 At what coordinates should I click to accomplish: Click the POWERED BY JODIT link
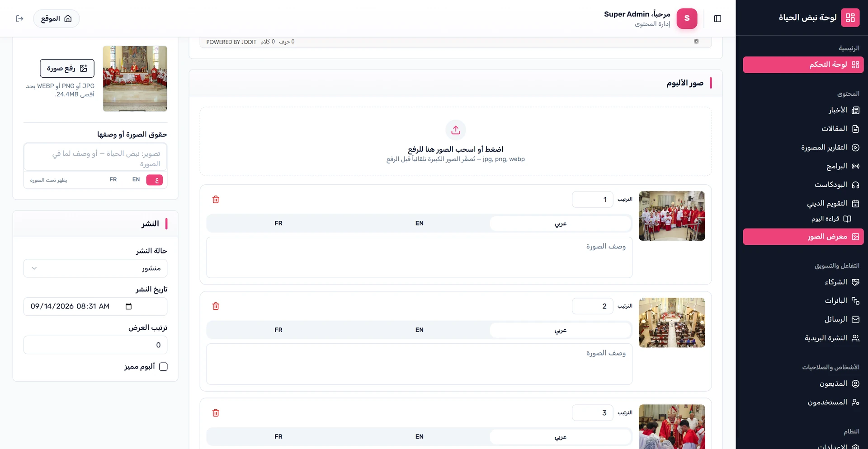[231, 42]
